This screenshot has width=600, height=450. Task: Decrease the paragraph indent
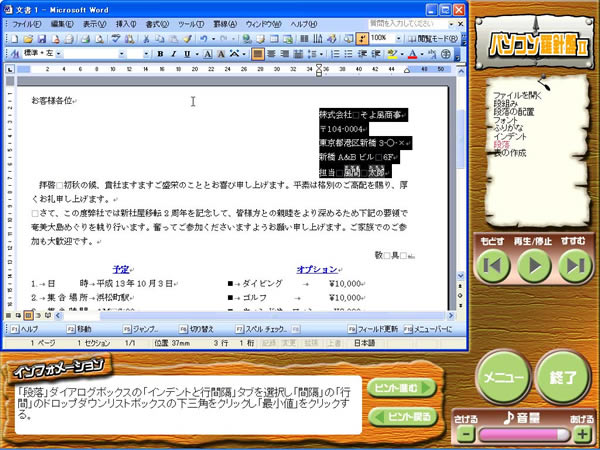click(362, 54)
